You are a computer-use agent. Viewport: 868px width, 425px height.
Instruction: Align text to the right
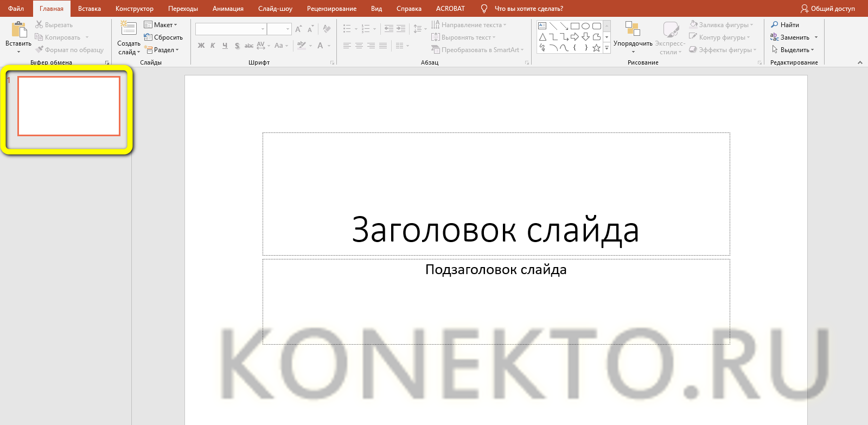click(371, 46)
